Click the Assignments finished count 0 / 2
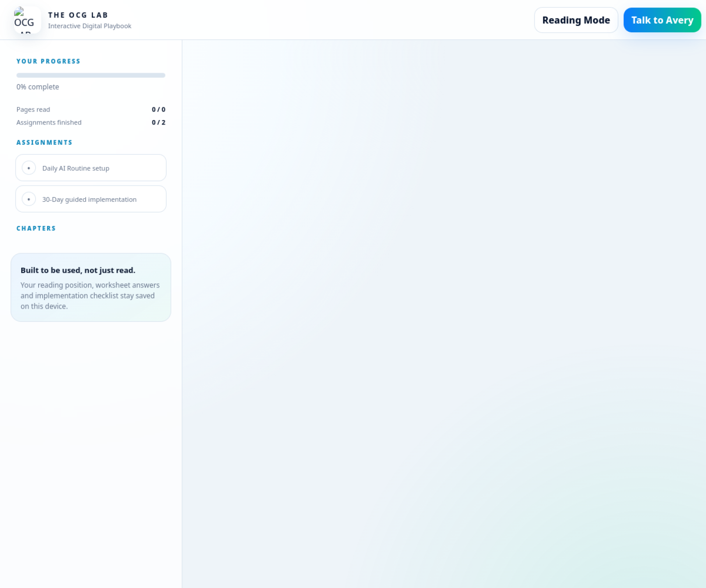This screenshot has width=706, height=588. [x=158, y=123]
